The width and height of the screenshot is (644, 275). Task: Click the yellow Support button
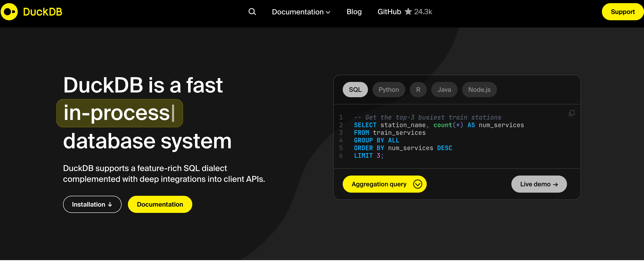[623, 12]
